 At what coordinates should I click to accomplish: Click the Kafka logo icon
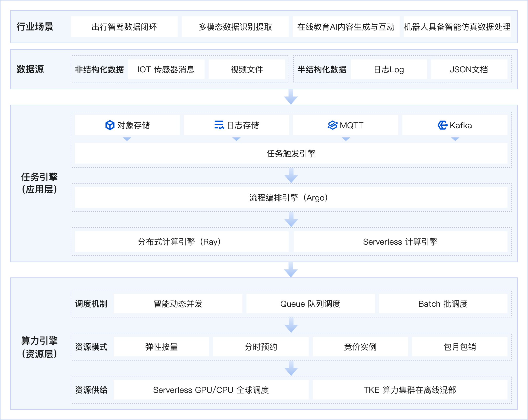tap(442, 125)
